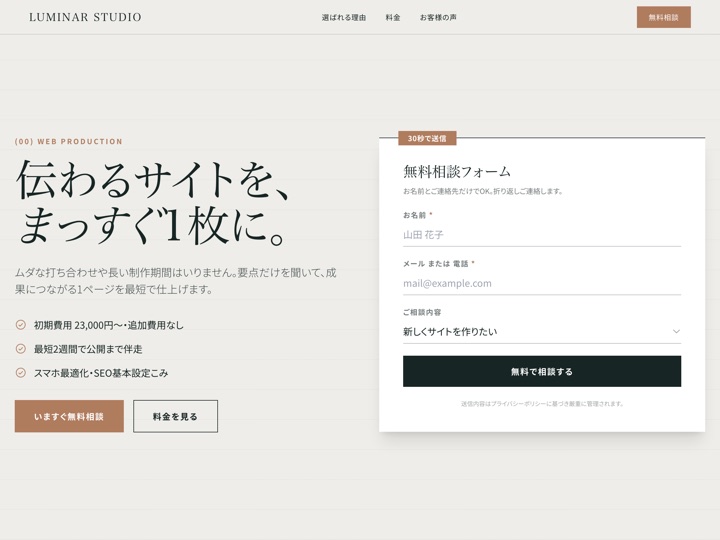
Task: Click check icon beside 初期費用 23,000円〜
Action: point(21,325)
